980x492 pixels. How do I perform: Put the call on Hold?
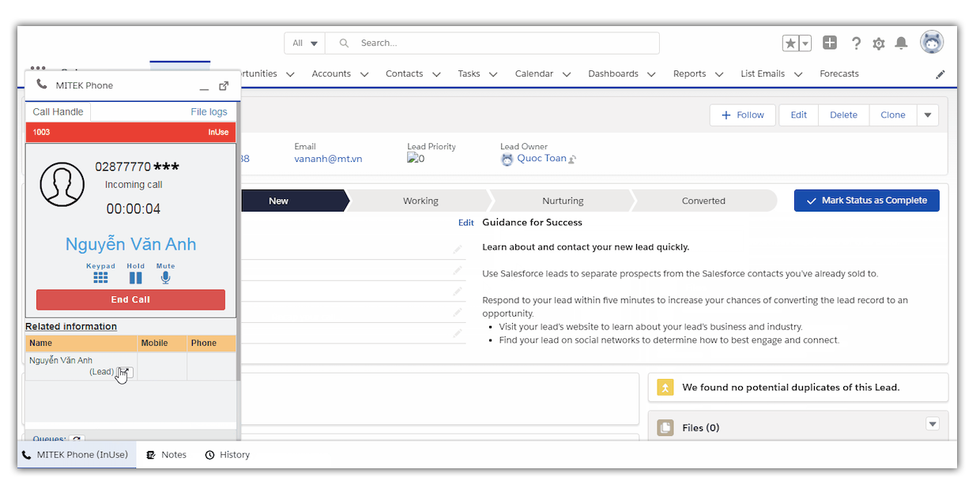pyautogui.click(x=136, y=277)
